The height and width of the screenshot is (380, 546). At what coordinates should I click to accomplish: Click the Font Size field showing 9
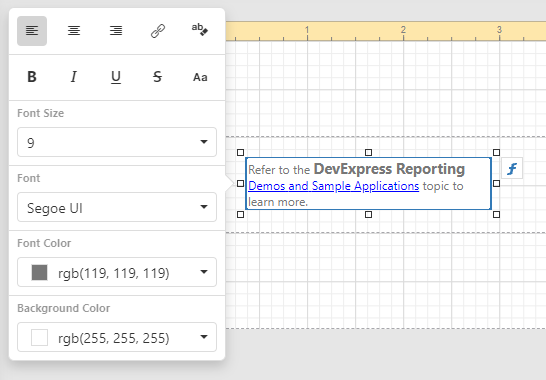pos(117,142)
